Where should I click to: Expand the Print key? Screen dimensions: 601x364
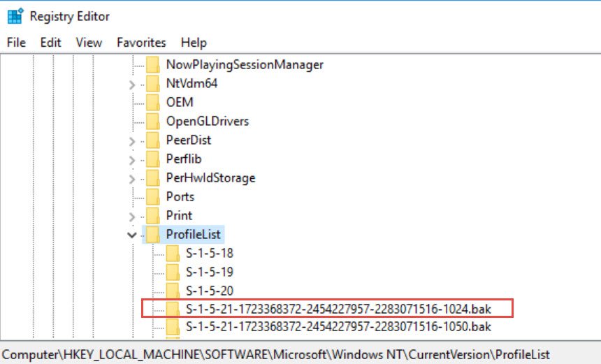(x=132, y=217)
